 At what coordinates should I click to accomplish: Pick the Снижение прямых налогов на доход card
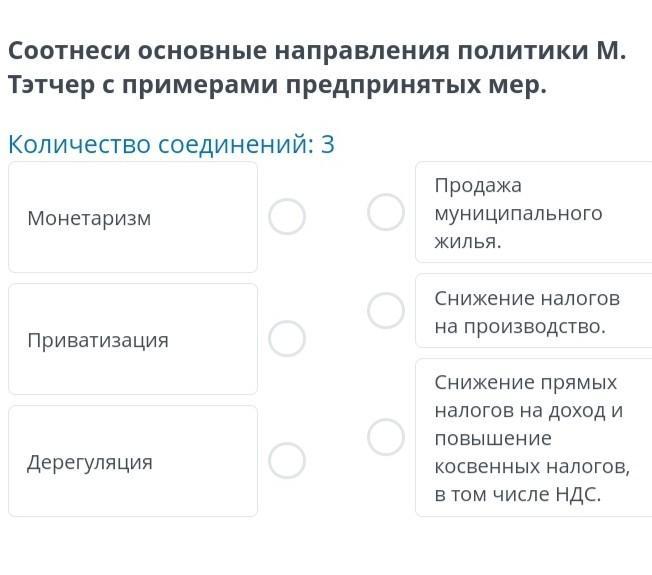[534, 437]
